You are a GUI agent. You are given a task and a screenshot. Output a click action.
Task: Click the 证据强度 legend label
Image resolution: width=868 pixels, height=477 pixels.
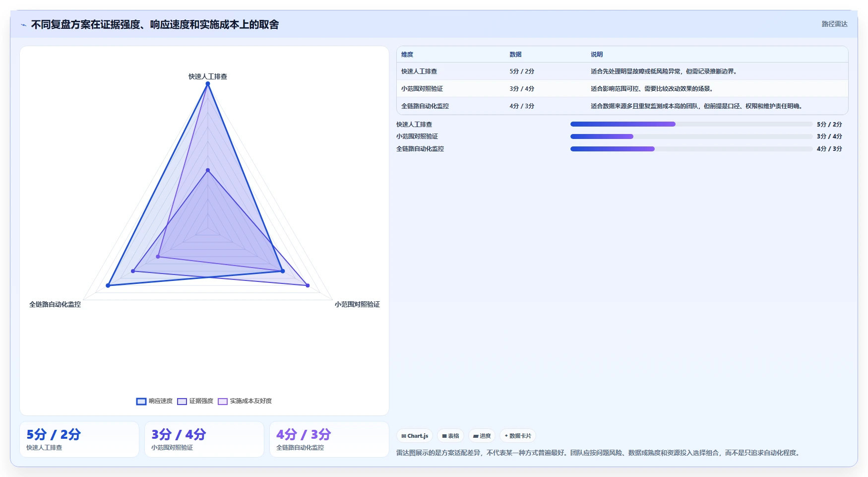coord(201,401)
